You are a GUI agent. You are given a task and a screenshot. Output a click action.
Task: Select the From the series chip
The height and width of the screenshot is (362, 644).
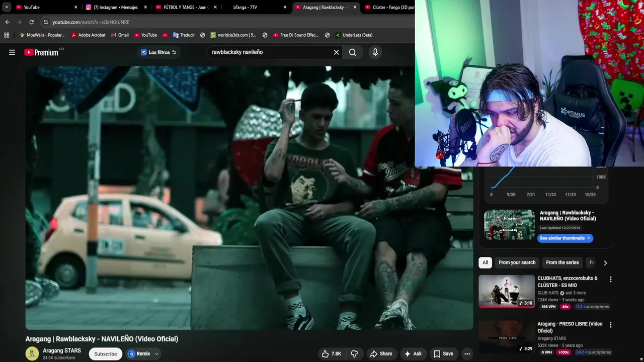click(562, 262)
